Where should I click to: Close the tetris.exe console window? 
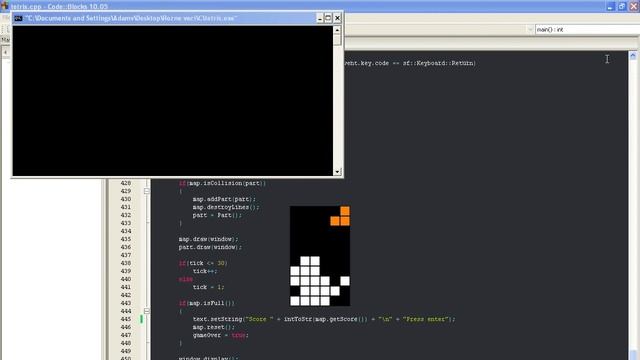(337, 18)
